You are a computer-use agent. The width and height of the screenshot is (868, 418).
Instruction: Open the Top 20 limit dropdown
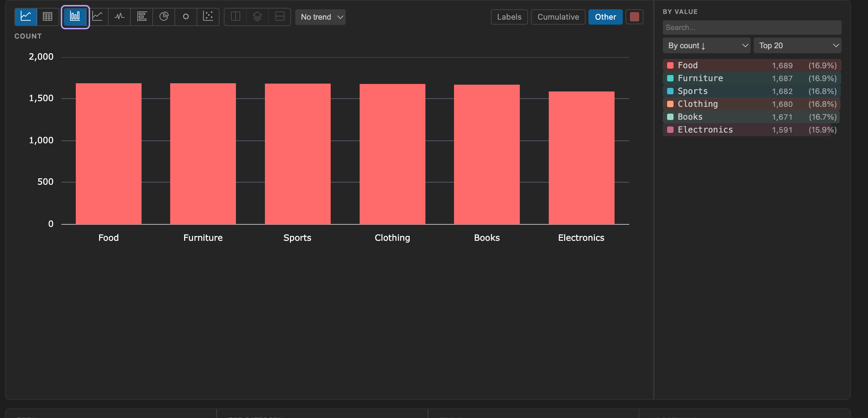[797, 45]
